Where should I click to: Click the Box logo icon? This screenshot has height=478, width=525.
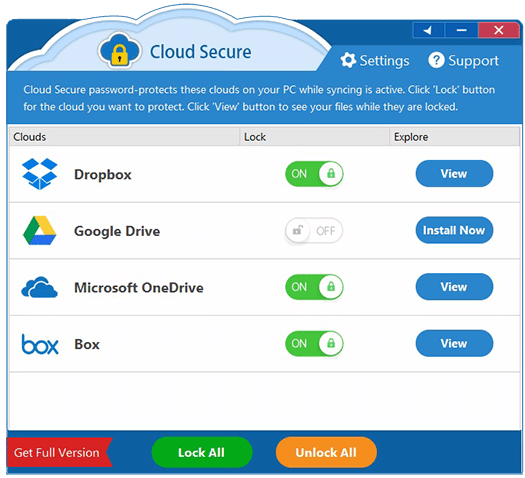point(40,344)
